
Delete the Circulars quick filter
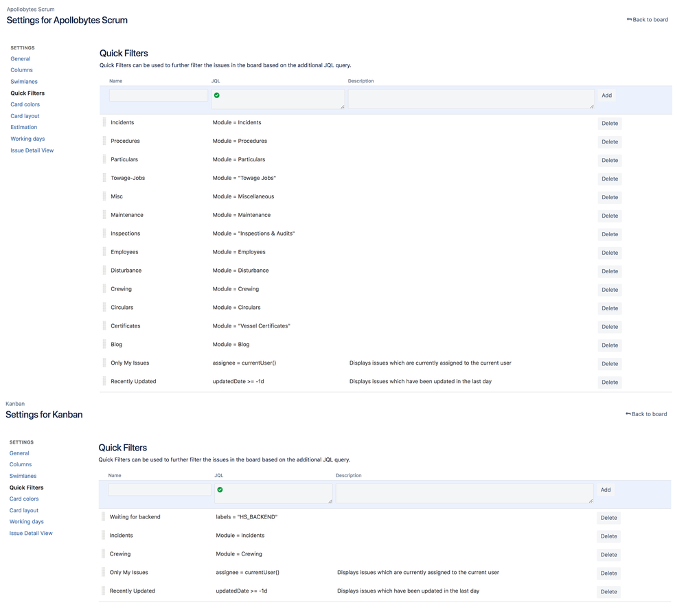pos(610,308)
